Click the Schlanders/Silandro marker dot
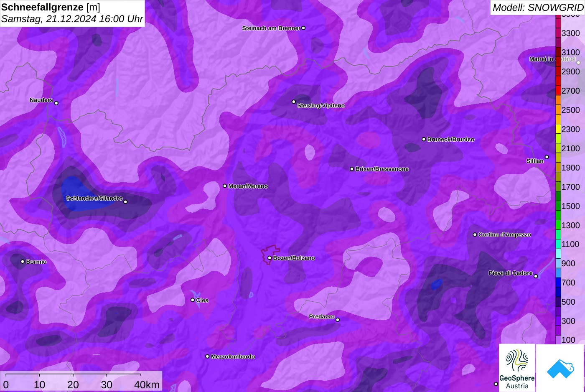The image size is (585, 392). [125, 202]
